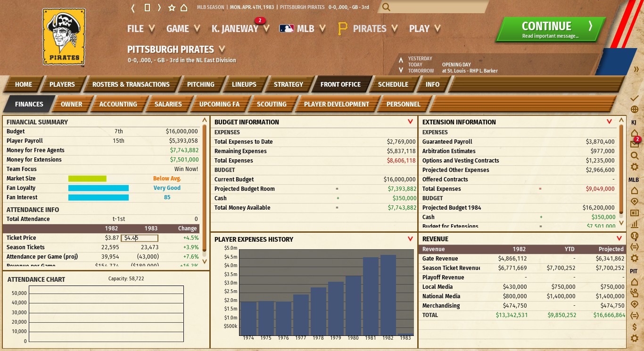Viewport: 644px width, 351px height.
Task: Click the down arrow beside TOMORROW
Action: pyautogui.click(x=401, y=70)
